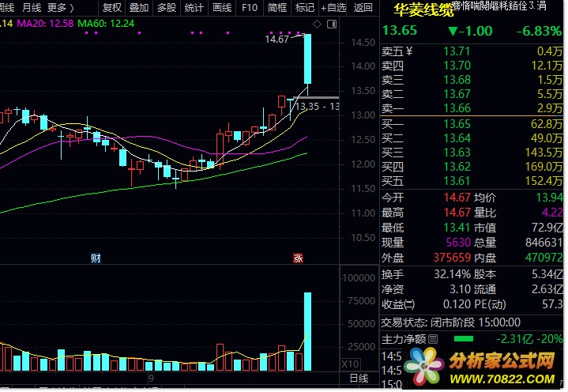Click the 100000 volume axis label
568x392 pixels.
tap(359, 278)
